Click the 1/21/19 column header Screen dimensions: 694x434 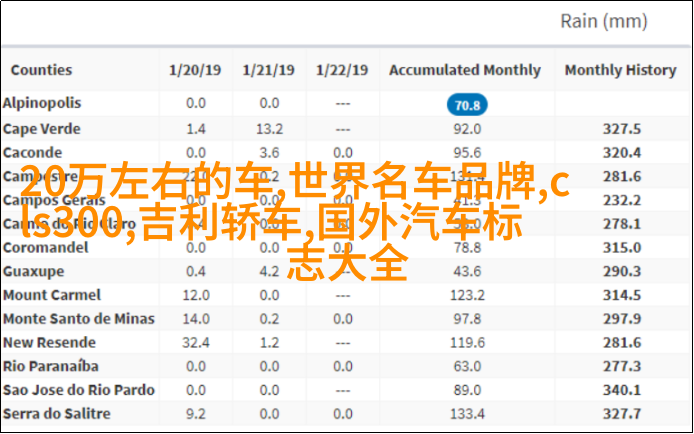[269, 70]
